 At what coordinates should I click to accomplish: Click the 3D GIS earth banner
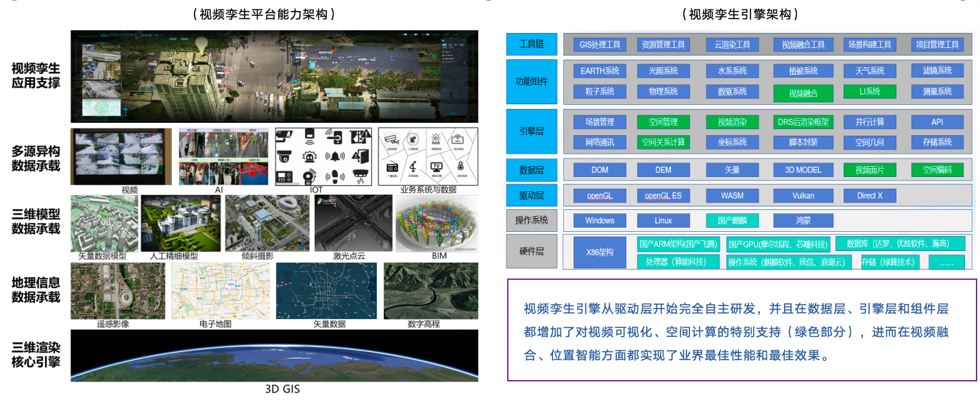274,355
